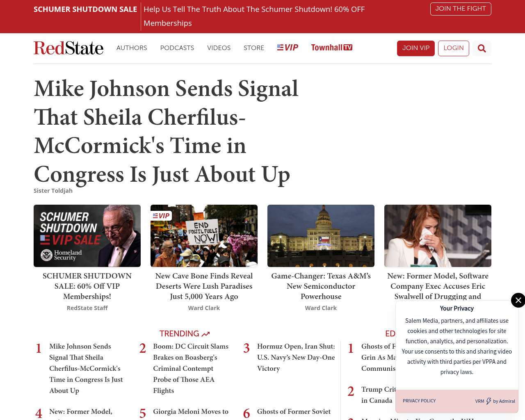The image size is (525, 420).
Task: View RedState Staff author page
Action: (x=87, y=308)
